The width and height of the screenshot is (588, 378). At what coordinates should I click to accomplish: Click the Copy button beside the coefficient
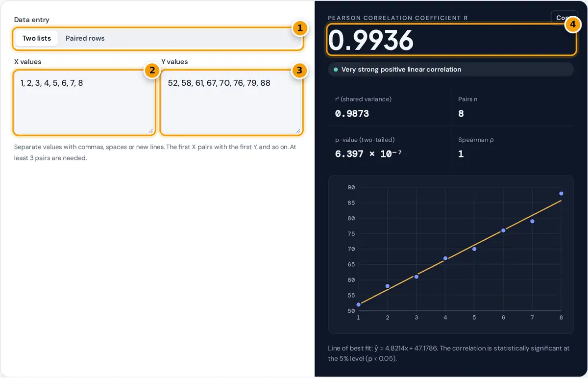pyautogui.click(x=563, y=18)
